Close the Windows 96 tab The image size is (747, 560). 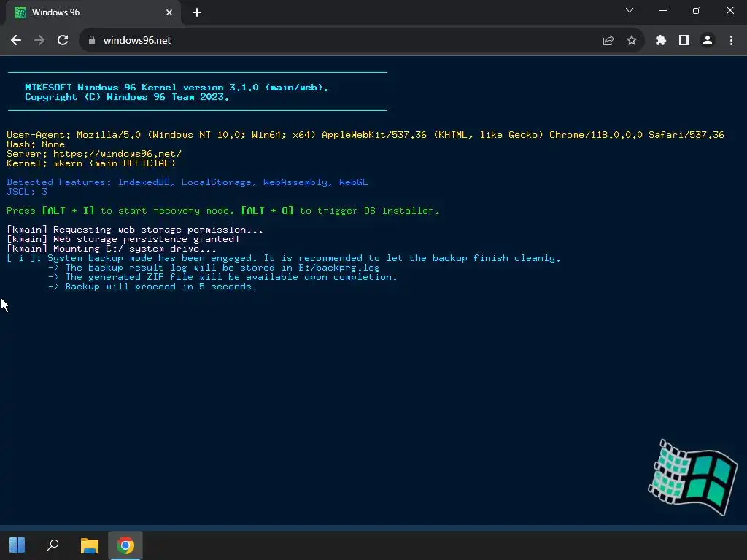coord(169,12)
